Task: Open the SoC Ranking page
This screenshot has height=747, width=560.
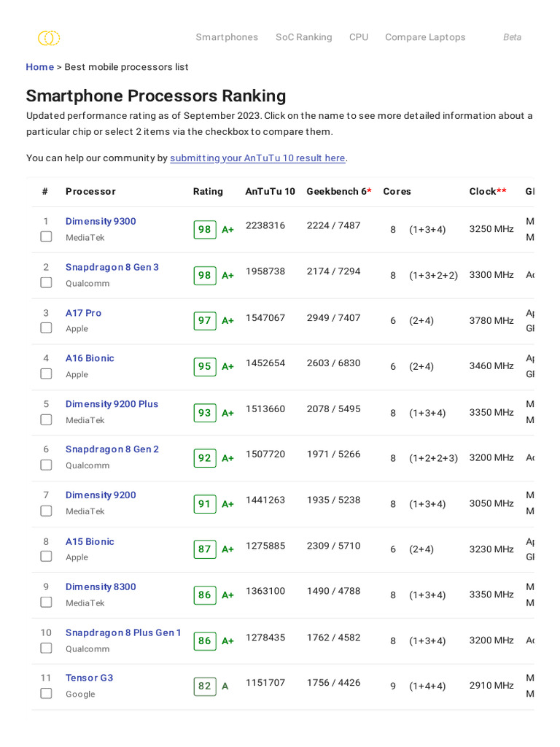Action: point(303,37)
